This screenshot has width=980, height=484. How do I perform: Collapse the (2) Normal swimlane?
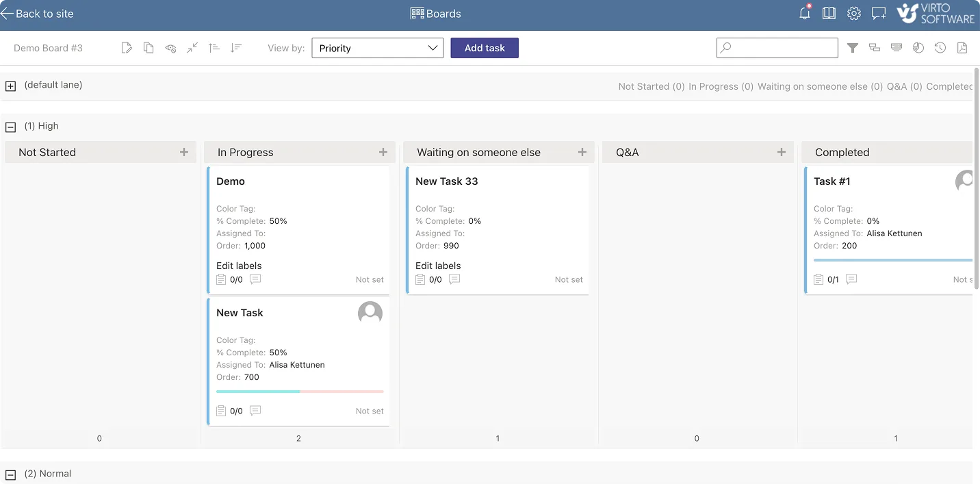click(x=11, y=474)
